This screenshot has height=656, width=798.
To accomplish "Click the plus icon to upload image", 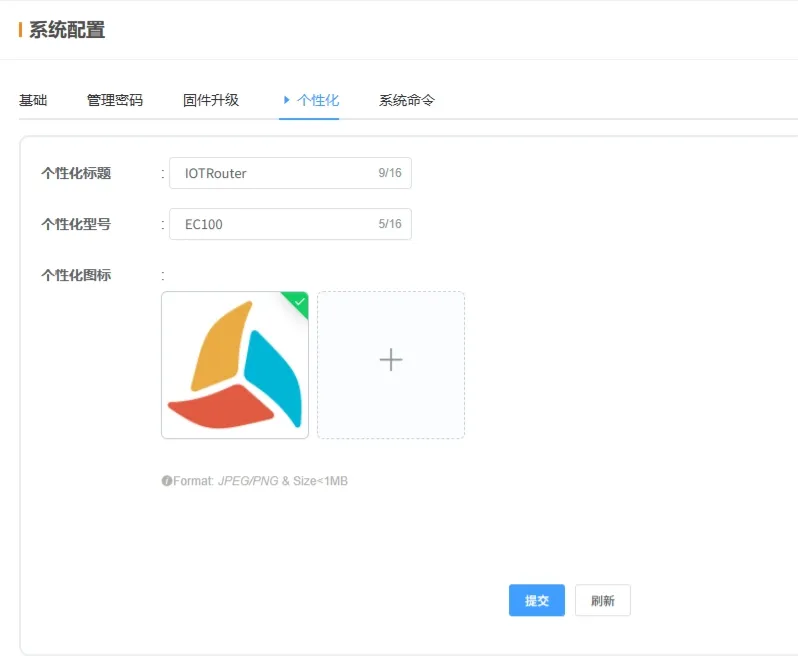I will click(391, 361).
